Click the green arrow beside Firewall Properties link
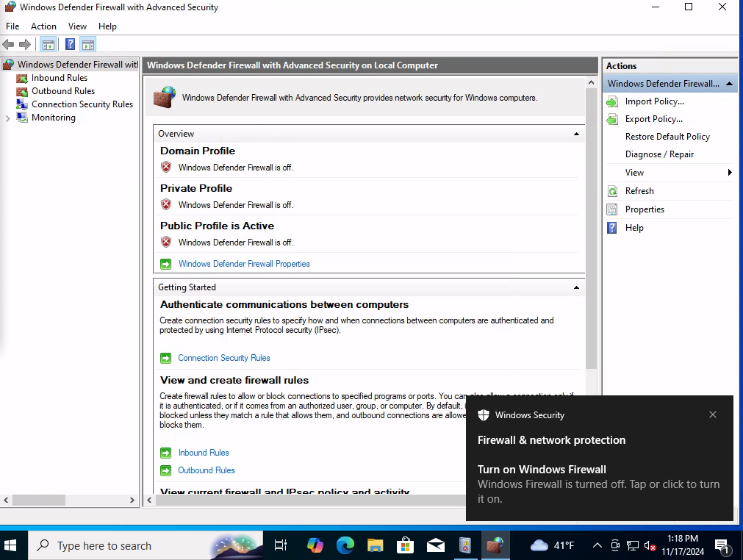This screenshot has height=560, width=743. (x=166, y=264)
